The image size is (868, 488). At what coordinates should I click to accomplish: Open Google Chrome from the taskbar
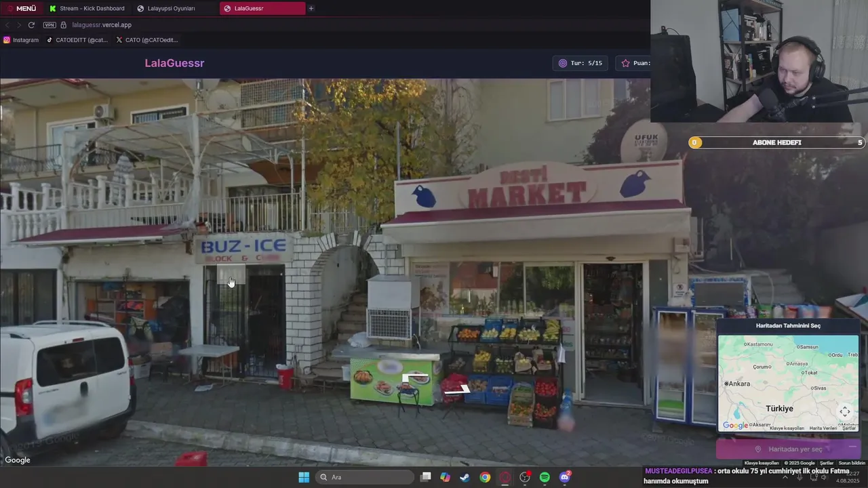click(485, 477)
